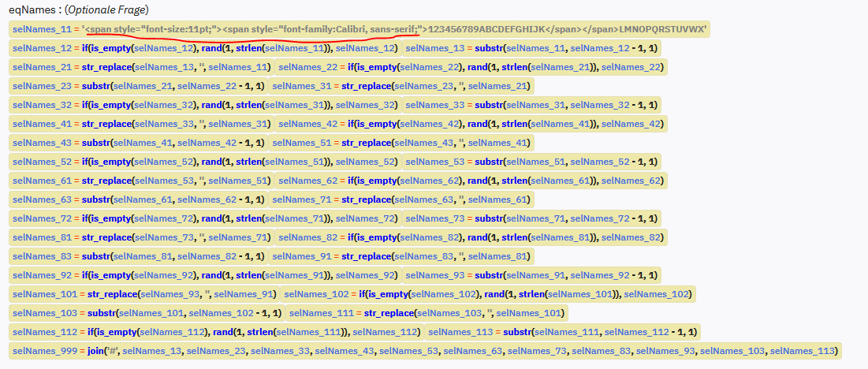Screen dimensions: 868x369
Task: Click the substr expression defining selNames_13
Action: click(x=532, y=48)
